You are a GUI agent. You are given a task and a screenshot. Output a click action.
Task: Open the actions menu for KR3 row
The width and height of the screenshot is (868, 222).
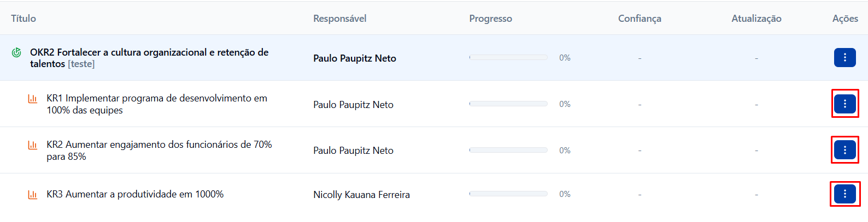pyautogui.click(x=844, y=194)
